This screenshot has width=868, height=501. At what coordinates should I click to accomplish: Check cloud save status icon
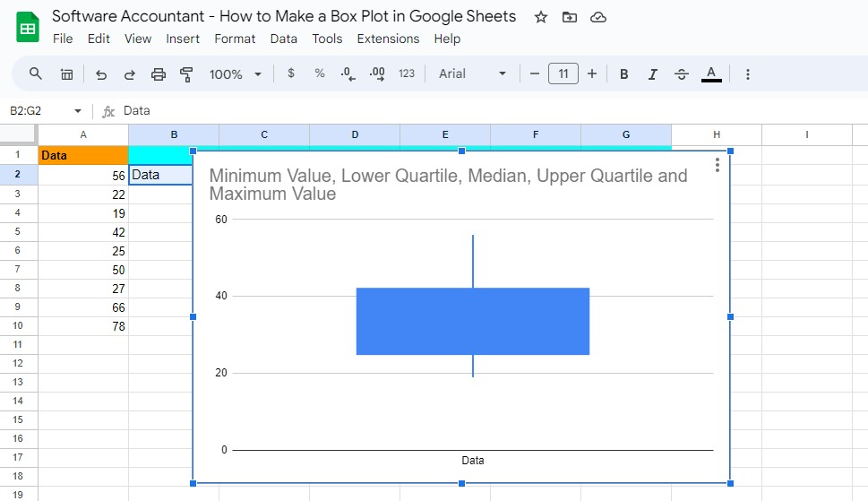[597, 17]
